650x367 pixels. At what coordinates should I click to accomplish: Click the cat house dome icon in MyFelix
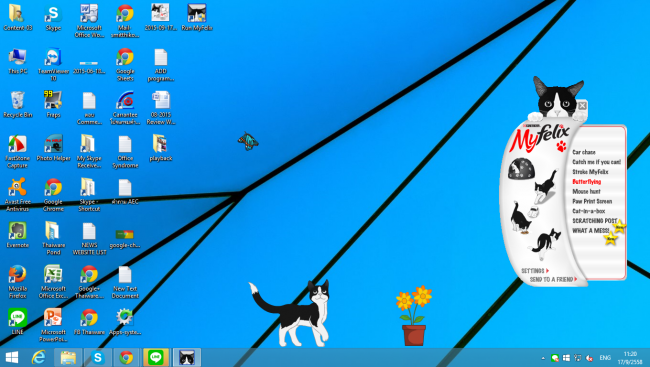[521, 169]
